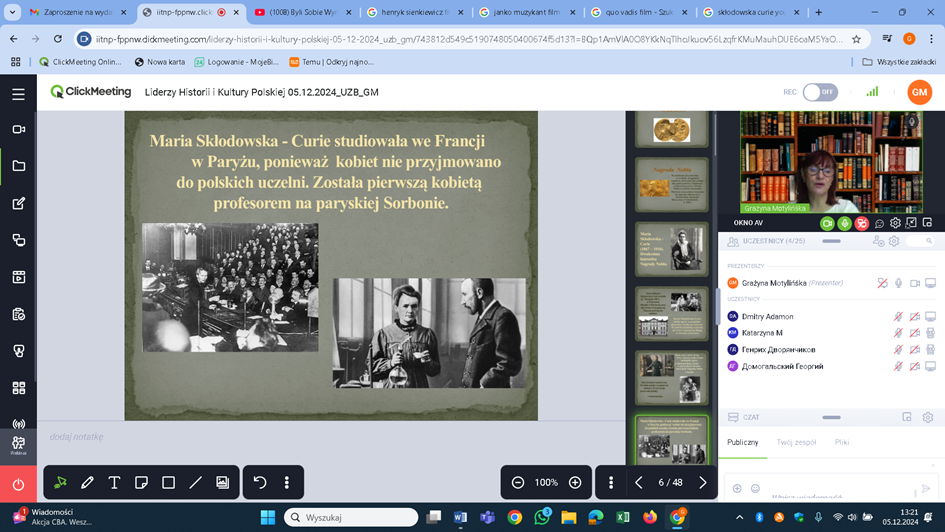The height and width of the screenshot is (532, 945).
Task: Click the red power end-event button
Action: (x=18, y=484)
